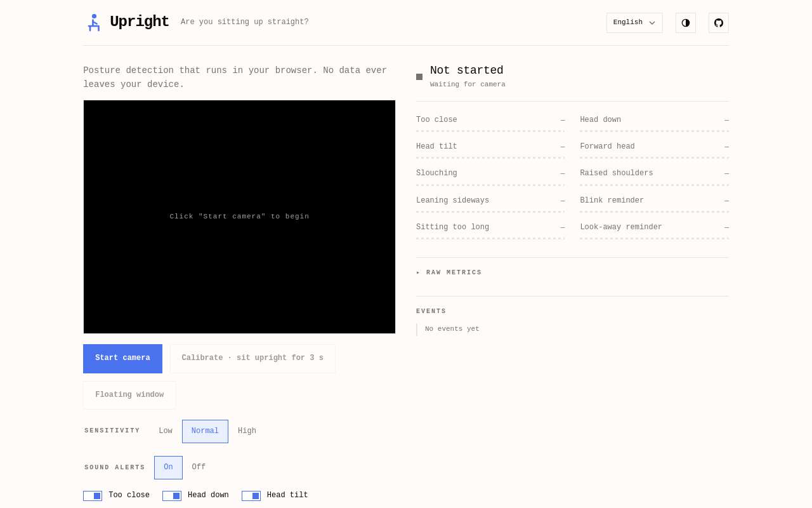Click the Forward head metric label

pos(607,147)
